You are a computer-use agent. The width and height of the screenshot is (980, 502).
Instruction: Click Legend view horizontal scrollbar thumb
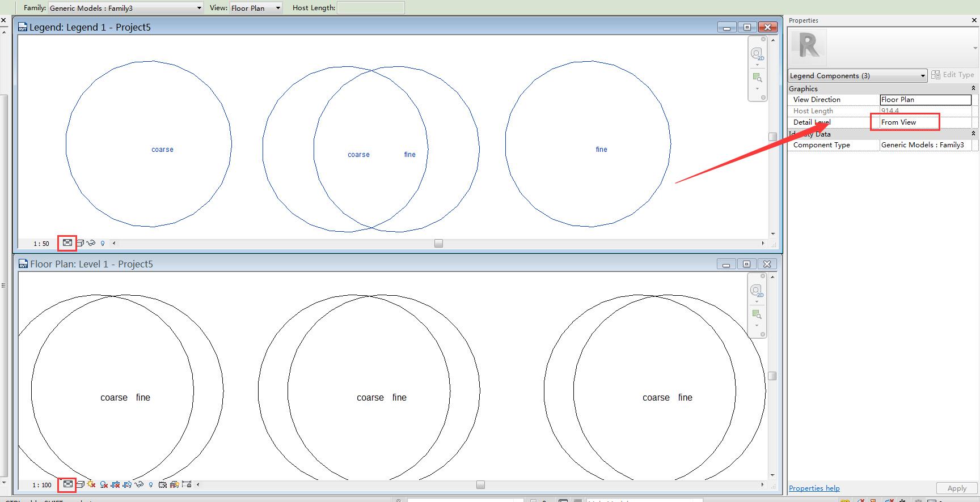pyautogui.click(x=438, y=244)
